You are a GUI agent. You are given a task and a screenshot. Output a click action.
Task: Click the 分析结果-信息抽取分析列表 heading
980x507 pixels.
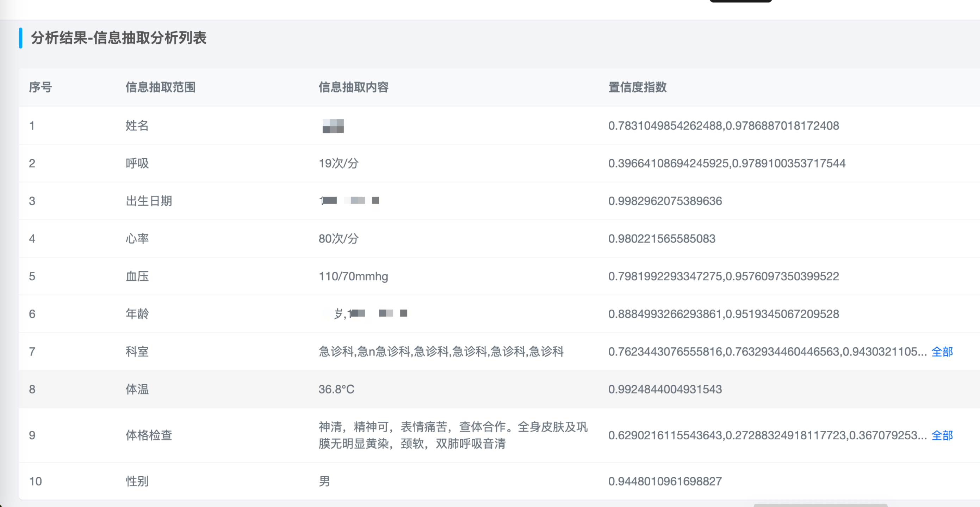tap(118, 38)
